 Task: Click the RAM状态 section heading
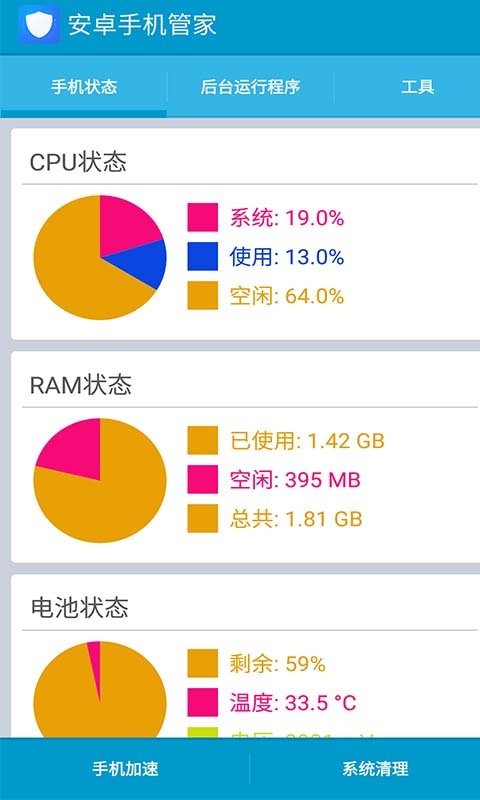[81, 385]
